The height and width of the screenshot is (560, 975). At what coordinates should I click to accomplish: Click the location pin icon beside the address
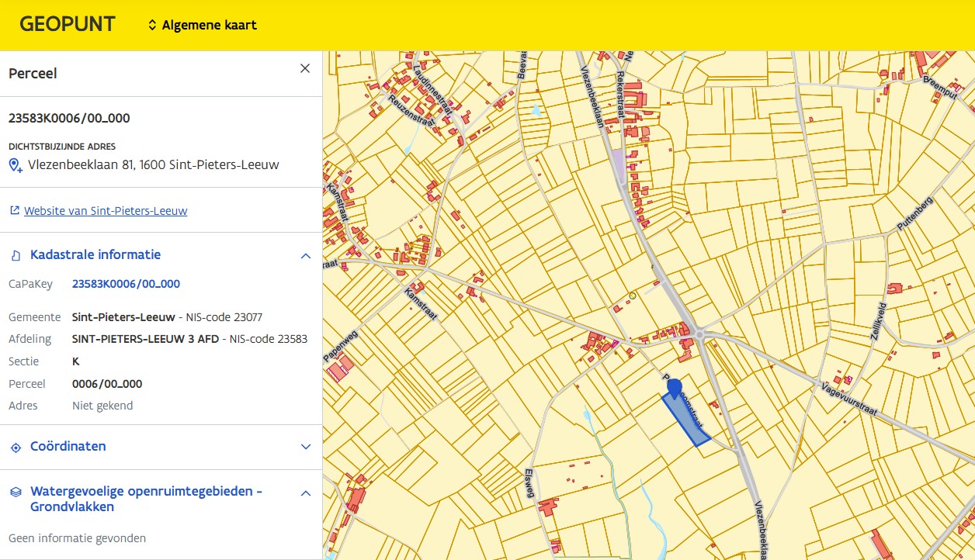16,165
